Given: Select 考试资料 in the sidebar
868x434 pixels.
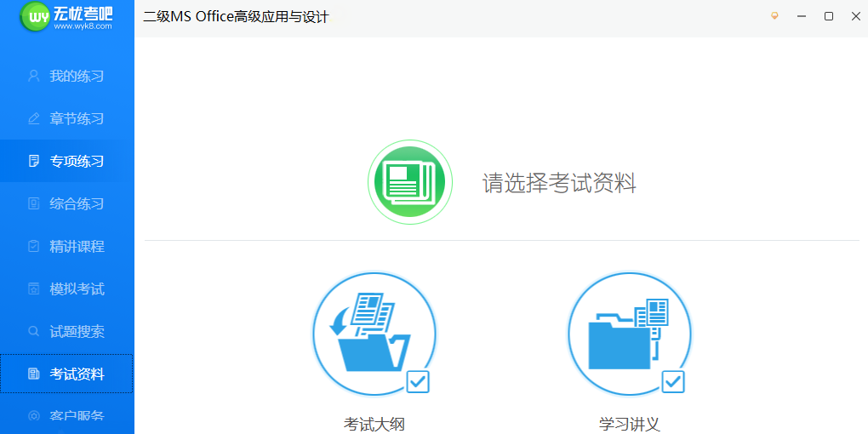Looking at the screenshot, I should 67,374.
